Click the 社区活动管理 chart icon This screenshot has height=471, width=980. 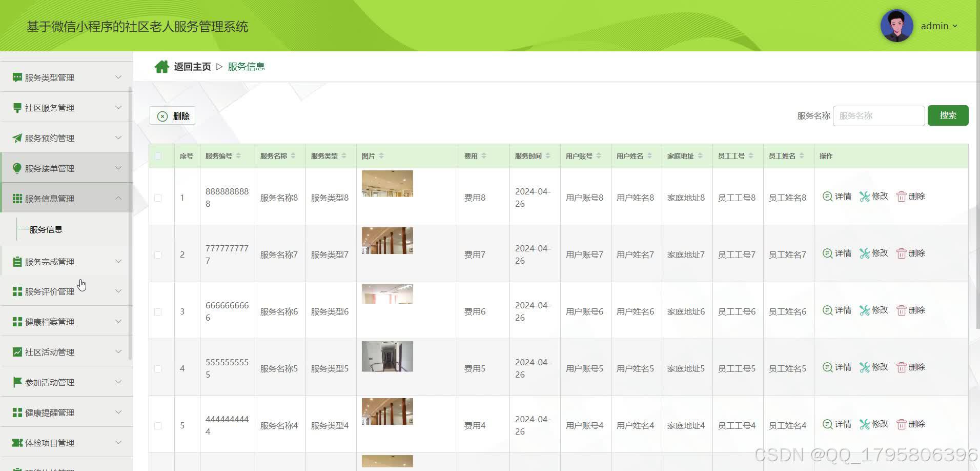17,352
